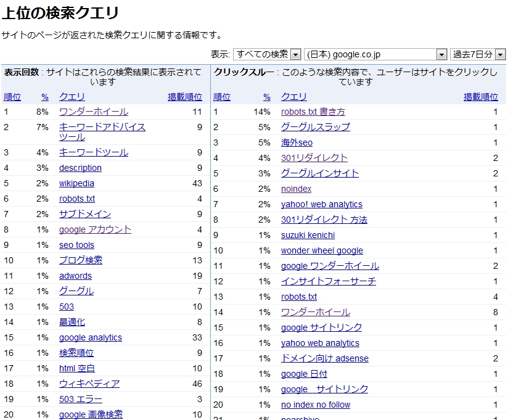The image size is (508, 420).
Task: Open impressions query robots.txt at rank 6
Action: (x=77, y=199)
